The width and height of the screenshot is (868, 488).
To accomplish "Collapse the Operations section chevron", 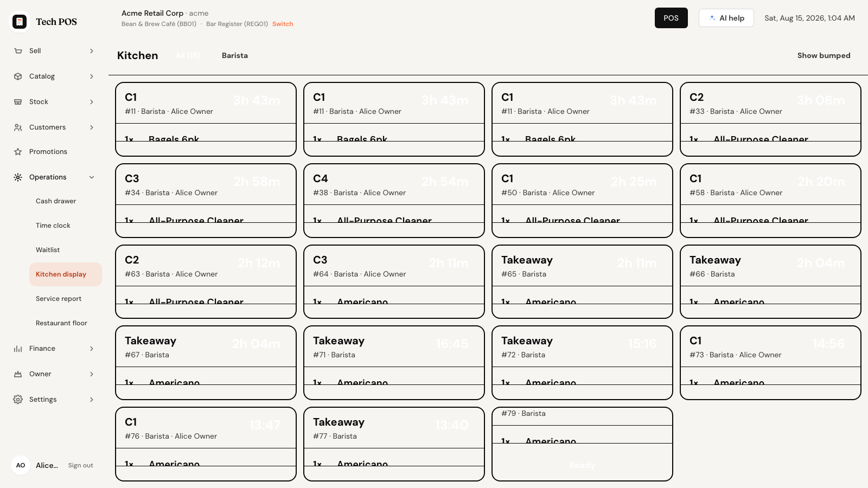I will point(92,177).
